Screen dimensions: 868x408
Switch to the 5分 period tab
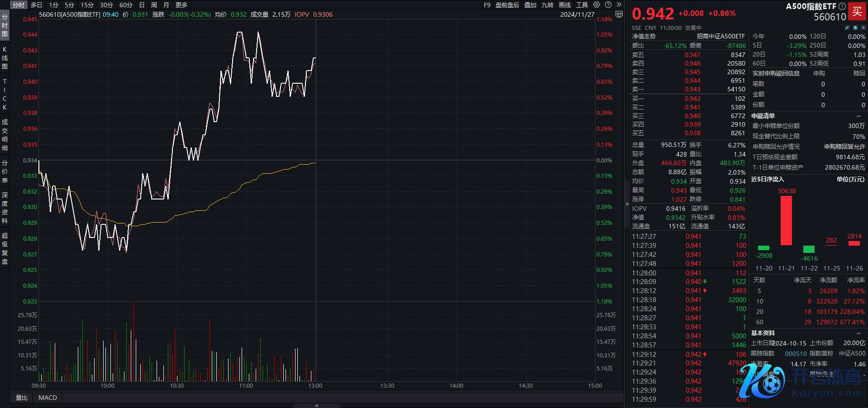coord(69,5)
